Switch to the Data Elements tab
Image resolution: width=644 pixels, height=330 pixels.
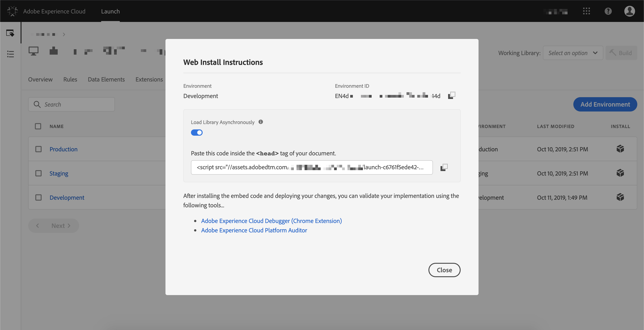tap(106, 79)
